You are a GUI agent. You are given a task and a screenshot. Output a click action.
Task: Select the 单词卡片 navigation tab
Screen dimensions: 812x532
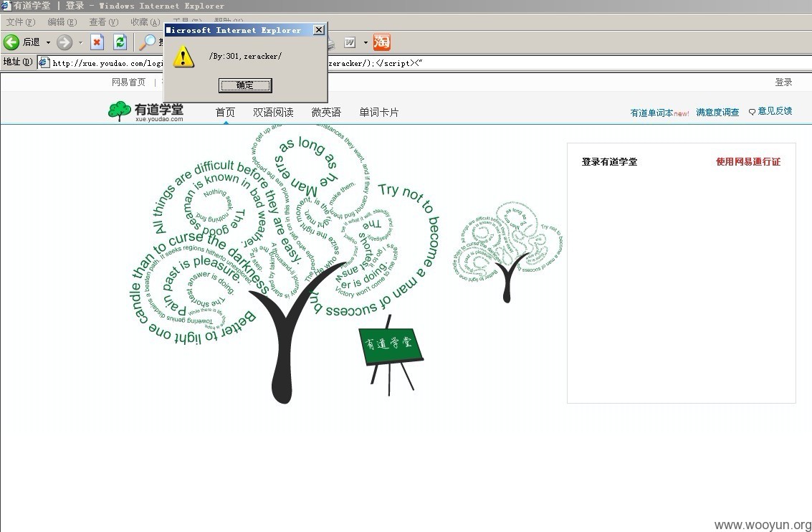pos(379,112)
